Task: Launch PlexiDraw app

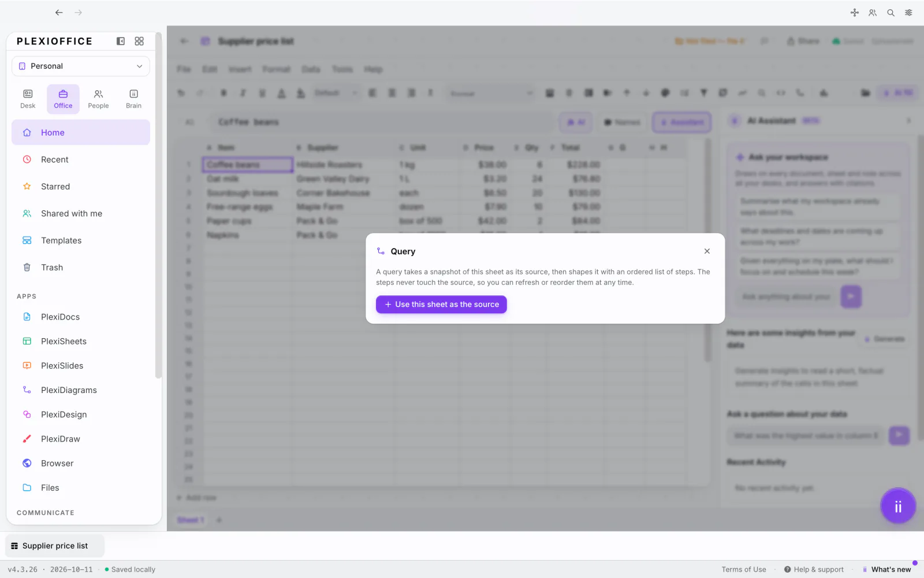Action: coord(81,439)
